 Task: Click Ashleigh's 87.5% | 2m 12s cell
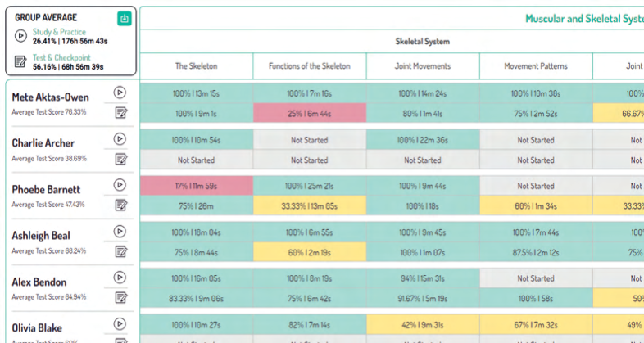tap(536, 252)
